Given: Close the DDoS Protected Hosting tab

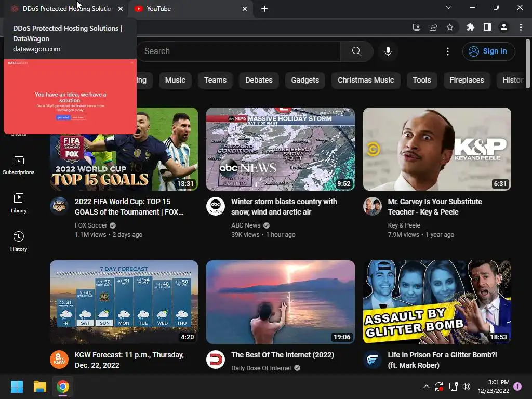Looking at the screenshot, I should pyautogui.click(x=121, y=9).
